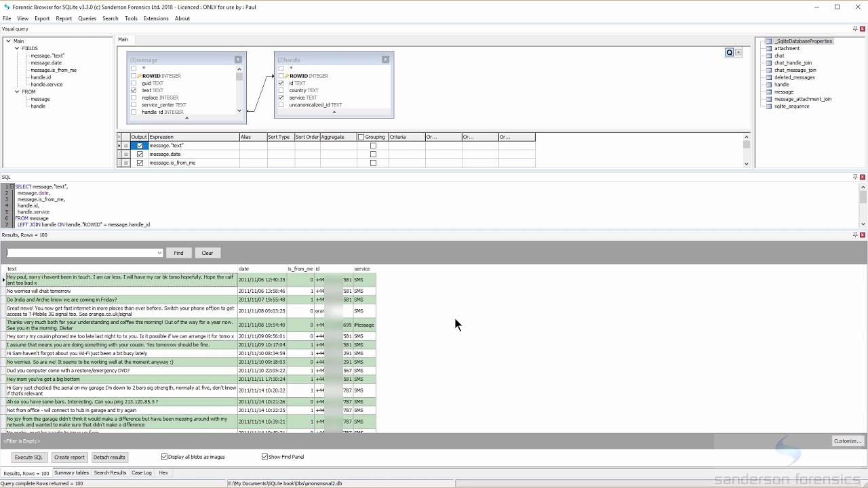Close the SQL panel
The image size is (868, 488).
pos(863,177)
